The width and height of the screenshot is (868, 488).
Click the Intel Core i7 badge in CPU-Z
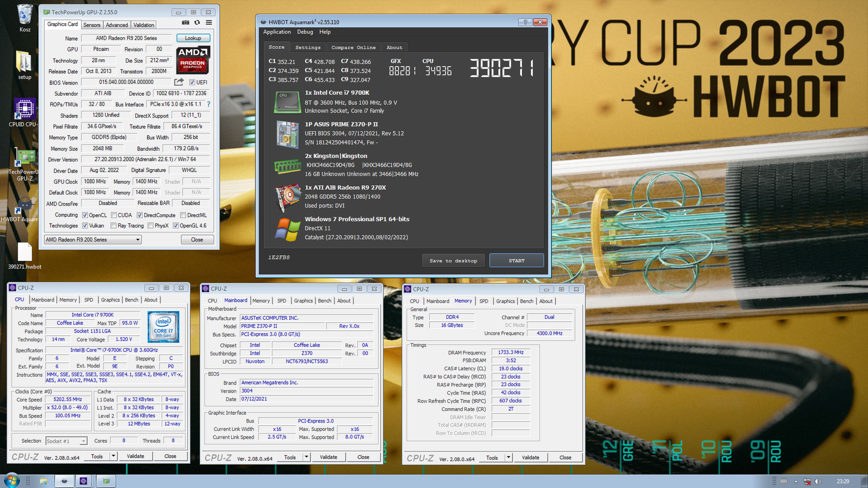click(163, 327)
